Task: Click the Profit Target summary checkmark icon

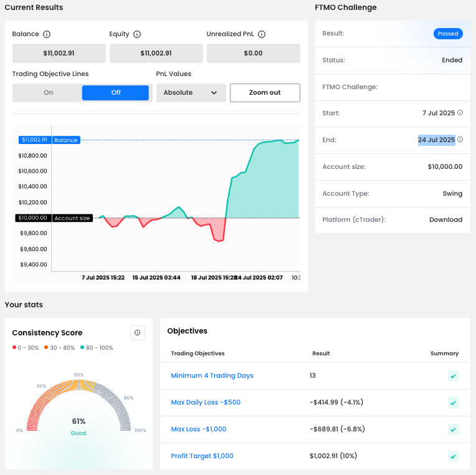Action: pos(454,456)
